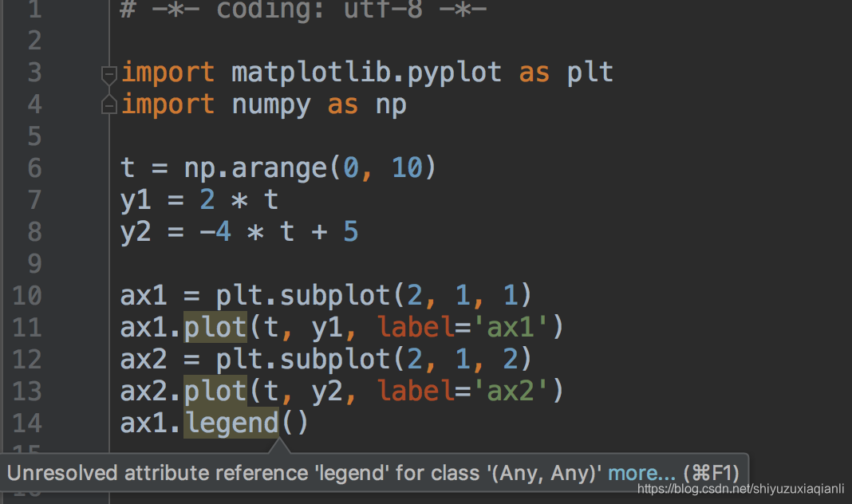Collapse the import block using the gutter fold icon
Image resolution: width=852 pixels, height=504 pixels.
tap(108, 74)
